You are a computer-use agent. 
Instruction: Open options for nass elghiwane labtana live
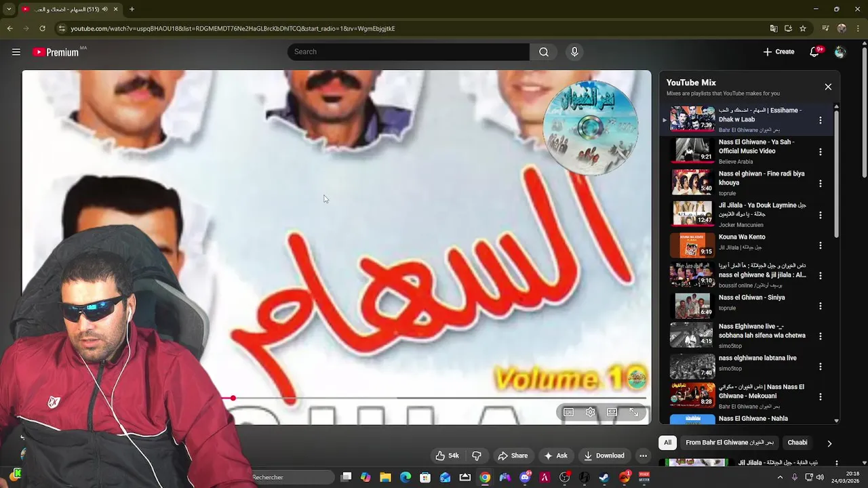click(x=820, y=366)
